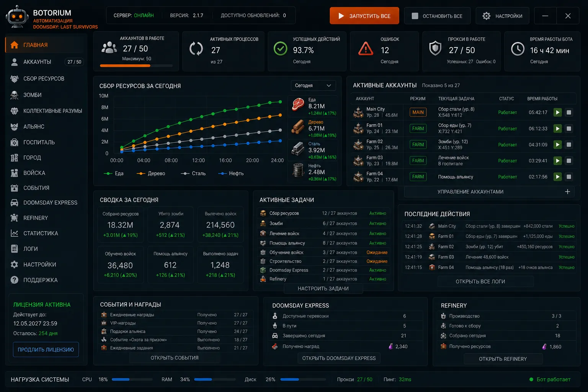Start the Main City account with play button
588x392 pixels.
click(558, 113)
